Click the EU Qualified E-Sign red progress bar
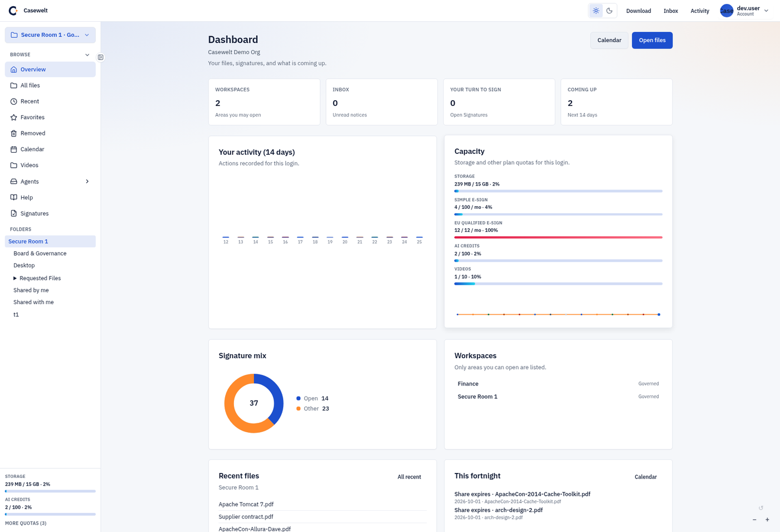 pos(558,237)
